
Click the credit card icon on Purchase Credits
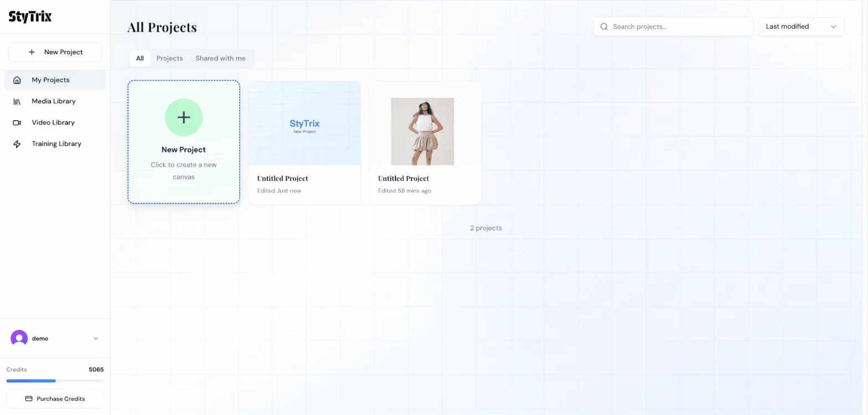click(29, 399)
